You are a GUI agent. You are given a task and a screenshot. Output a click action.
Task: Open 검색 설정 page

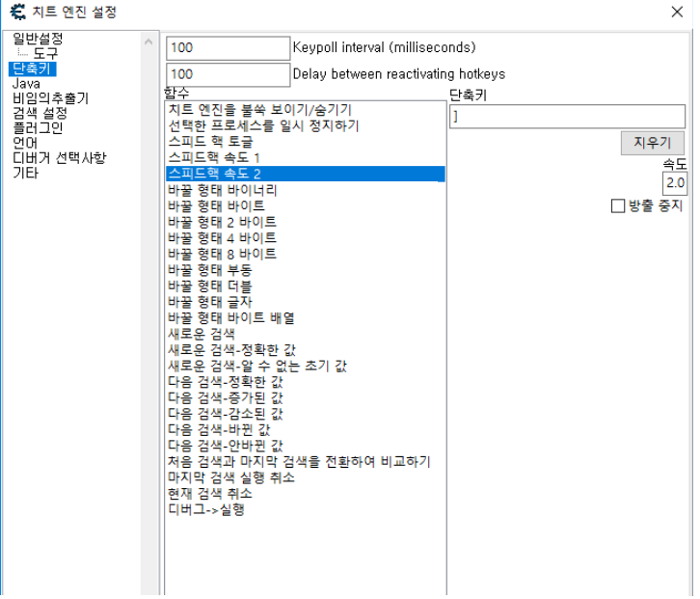coord(40,114)
